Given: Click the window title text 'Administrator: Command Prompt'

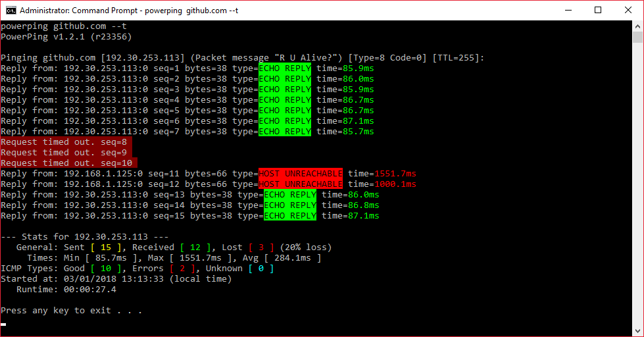Looking at the screenshot, I should (x=78, y=11).
